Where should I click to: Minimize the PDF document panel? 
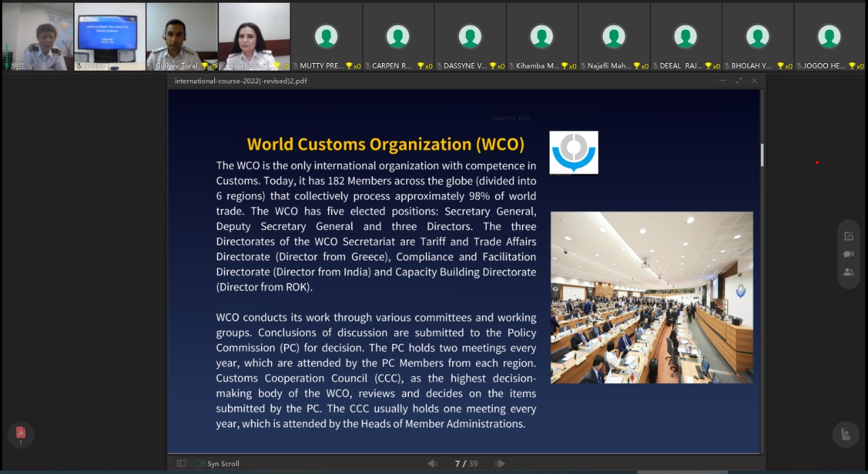tap(723, 81)
